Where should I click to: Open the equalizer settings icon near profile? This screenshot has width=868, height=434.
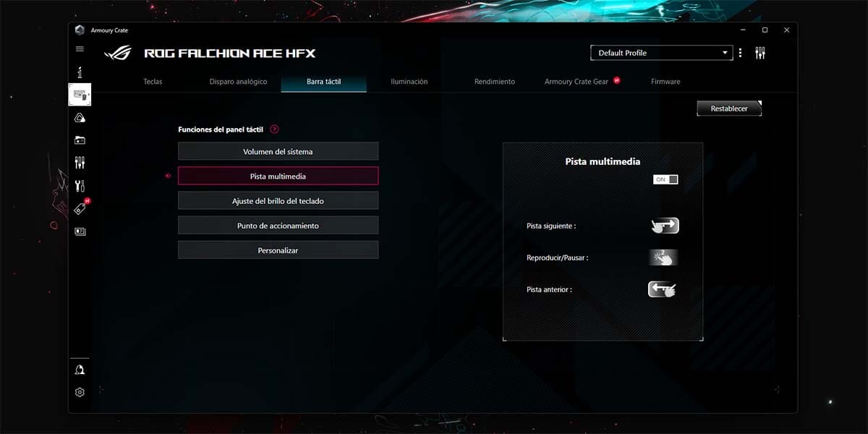(x=759, y=53)
